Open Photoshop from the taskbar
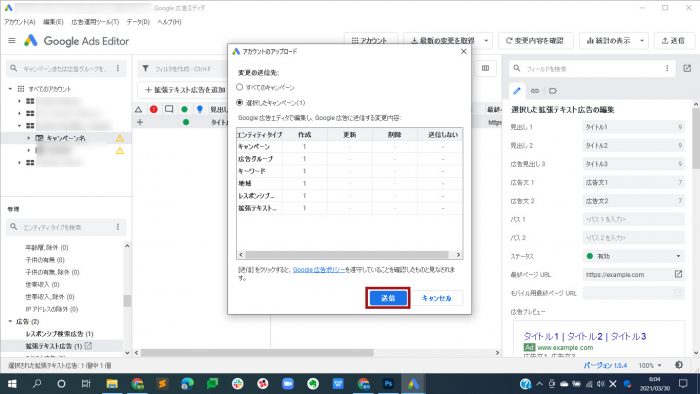This screenshot has height=394, width=700. pos(388,384)
